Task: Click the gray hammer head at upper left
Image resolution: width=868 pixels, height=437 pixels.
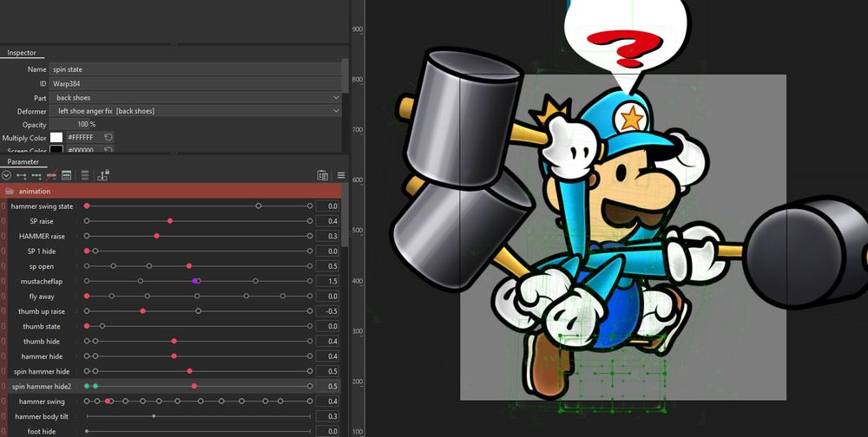Action: 463,117
